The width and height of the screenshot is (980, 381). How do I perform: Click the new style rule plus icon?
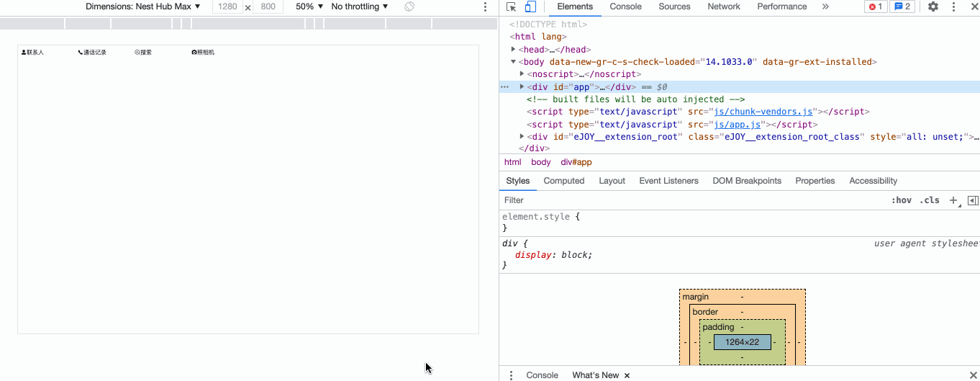point(953,200)
